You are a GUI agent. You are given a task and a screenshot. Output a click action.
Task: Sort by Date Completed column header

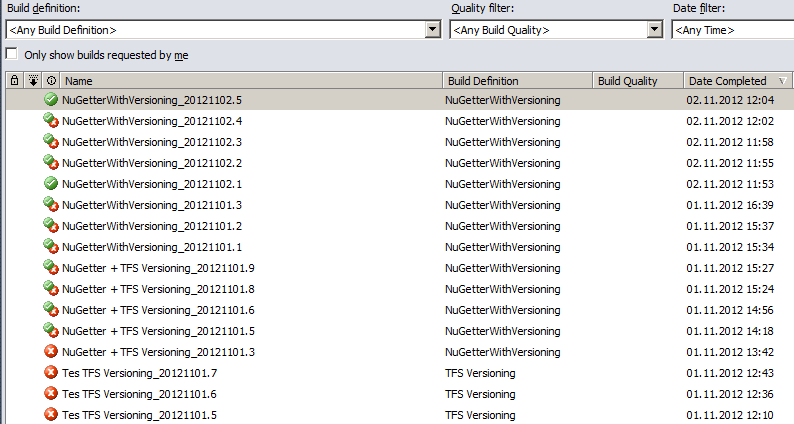tap(738, 81)
